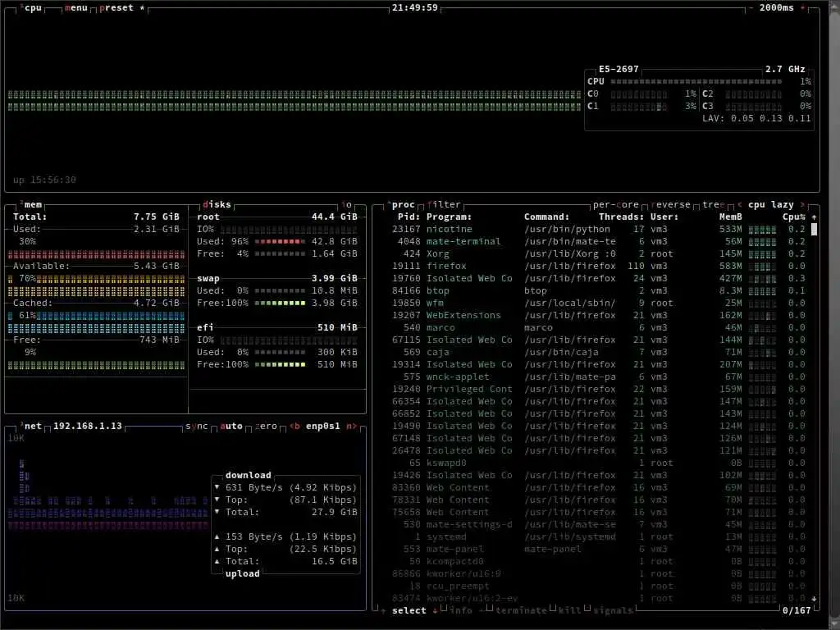Select previous network interface with b arrow

(294, 427)
